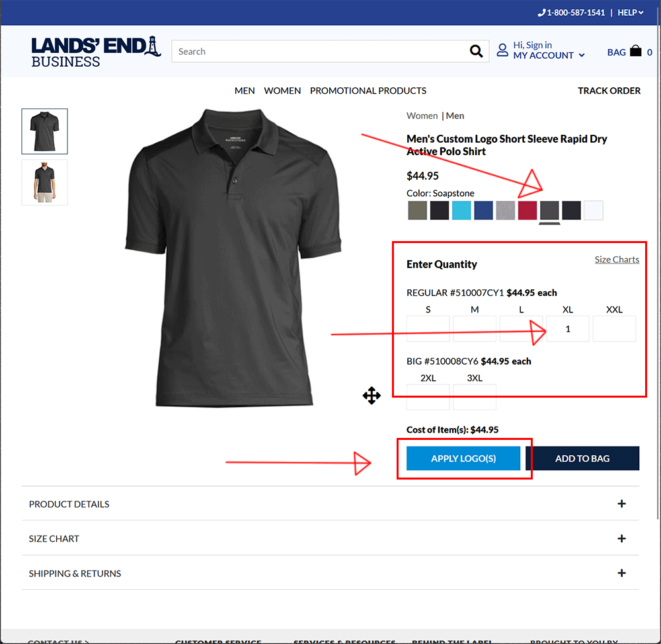This screenshot has height=644, width=661.
Task: Click the Apply Logo(s) button
Action: click(x=463, y=458)
